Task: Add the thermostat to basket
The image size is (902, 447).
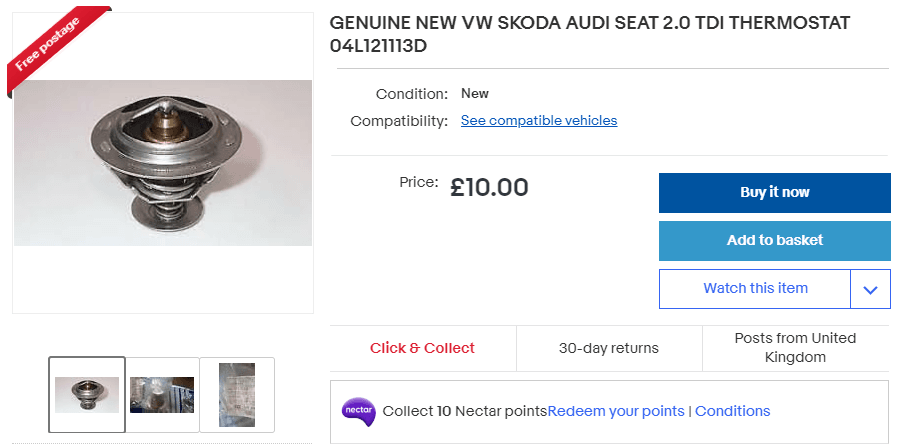Action: pos(774,240)
